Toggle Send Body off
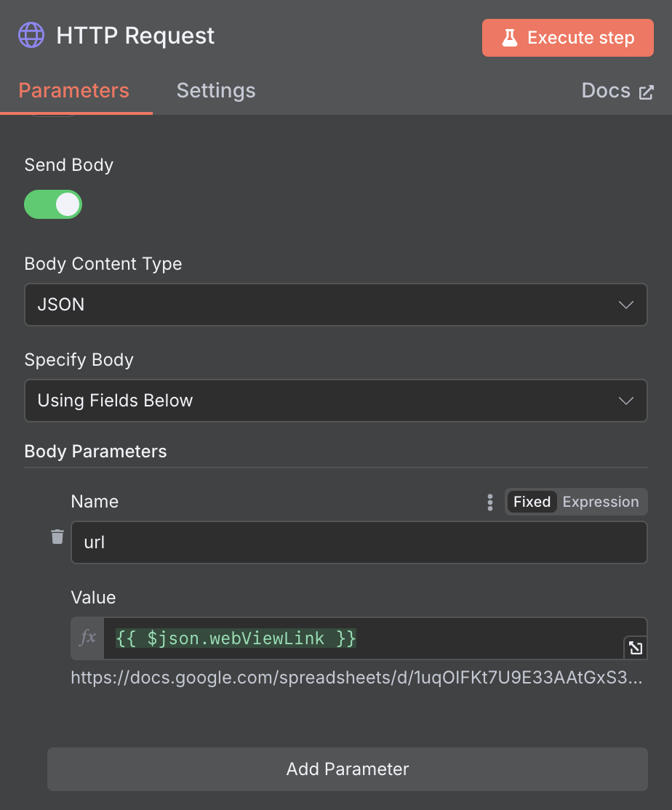This screenshot has width=672, height=810. click(x=53, y=204)
